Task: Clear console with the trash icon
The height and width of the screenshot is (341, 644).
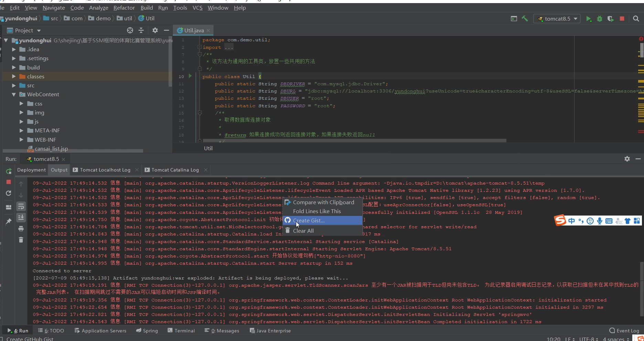Action: [x=21, y=240]
